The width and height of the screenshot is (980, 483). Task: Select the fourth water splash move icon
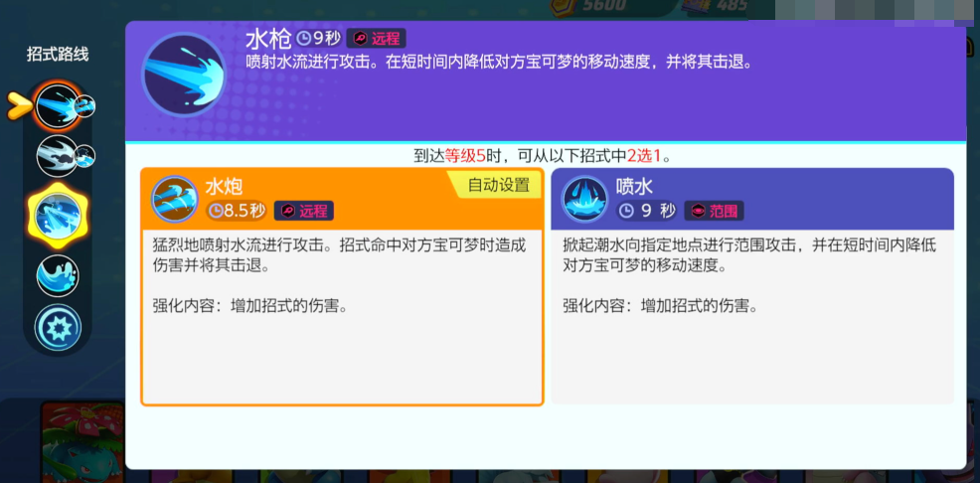click(58, 275)
